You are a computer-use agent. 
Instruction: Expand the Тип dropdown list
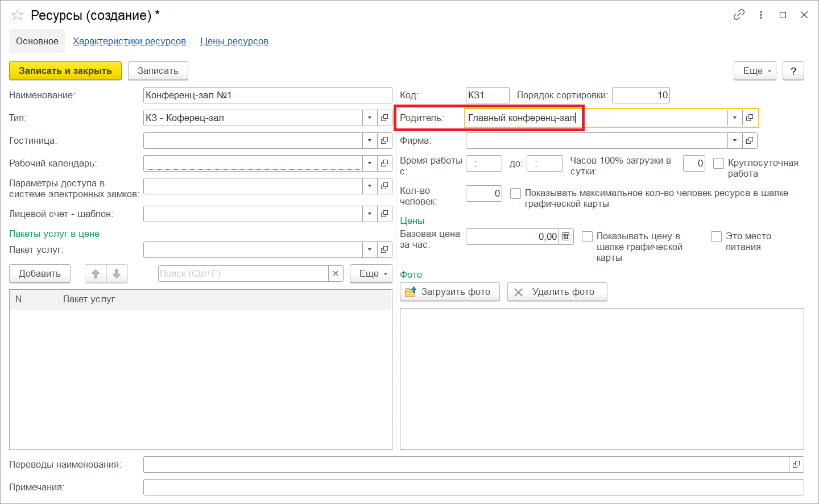coord(370,118)
